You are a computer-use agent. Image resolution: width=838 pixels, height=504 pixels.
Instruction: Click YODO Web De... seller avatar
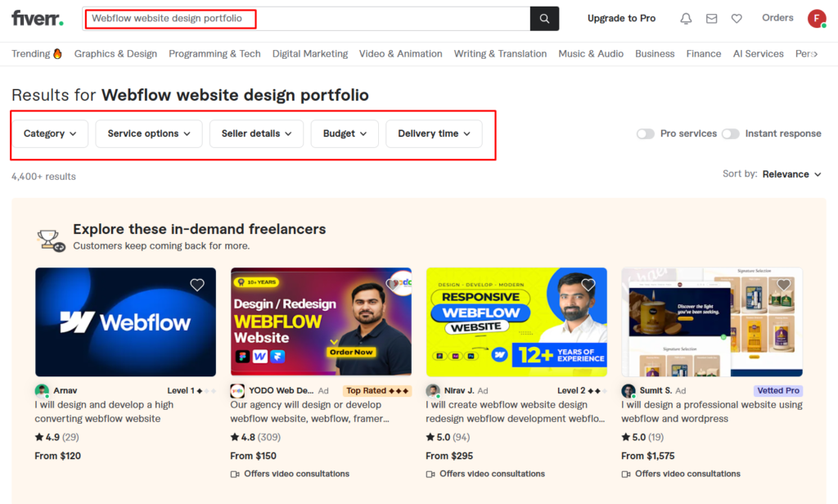[237, 391]
